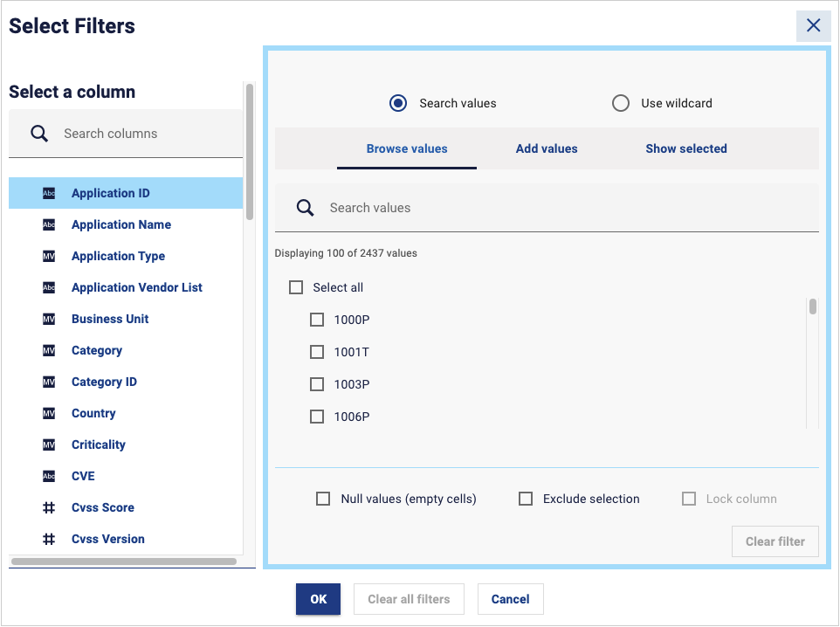Click the OK button
Viewport: 840px width, 627px height.
pos(318,599)
